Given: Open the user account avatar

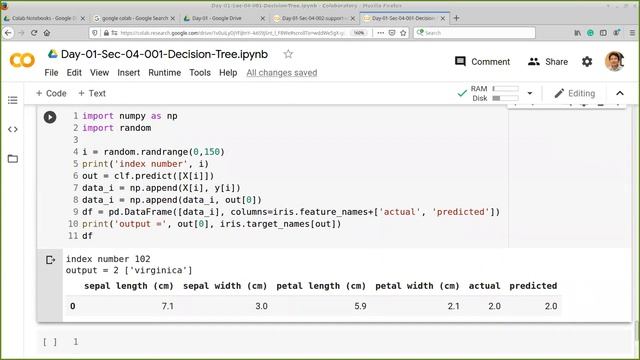Looking at the screenshot, I should coord(614,62).
